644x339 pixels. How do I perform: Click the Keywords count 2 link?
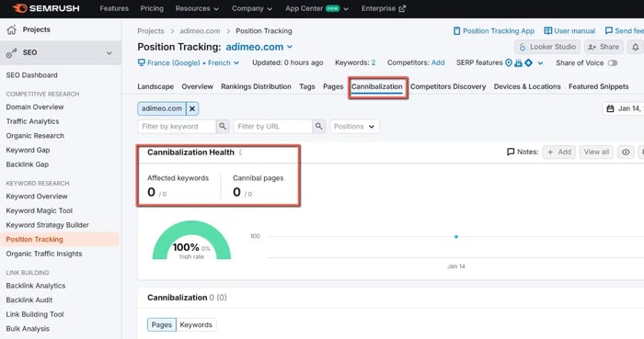tap(374, 62)
